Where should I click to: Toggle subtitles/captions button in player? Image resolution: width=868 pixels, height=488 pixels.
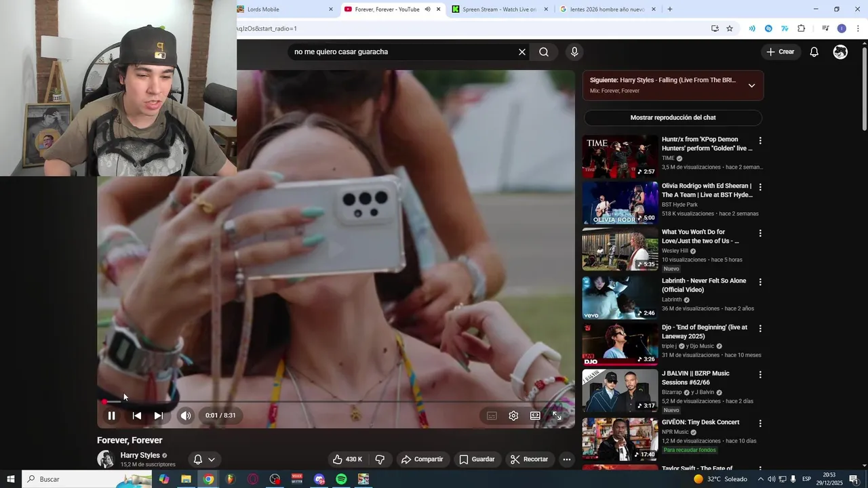pos(492,415)
